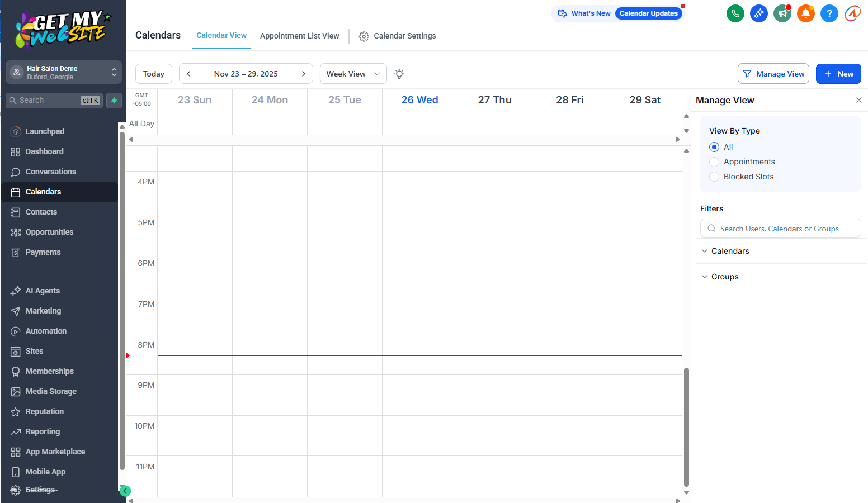Open the Week View dropdown

click(x=353, y=74)
